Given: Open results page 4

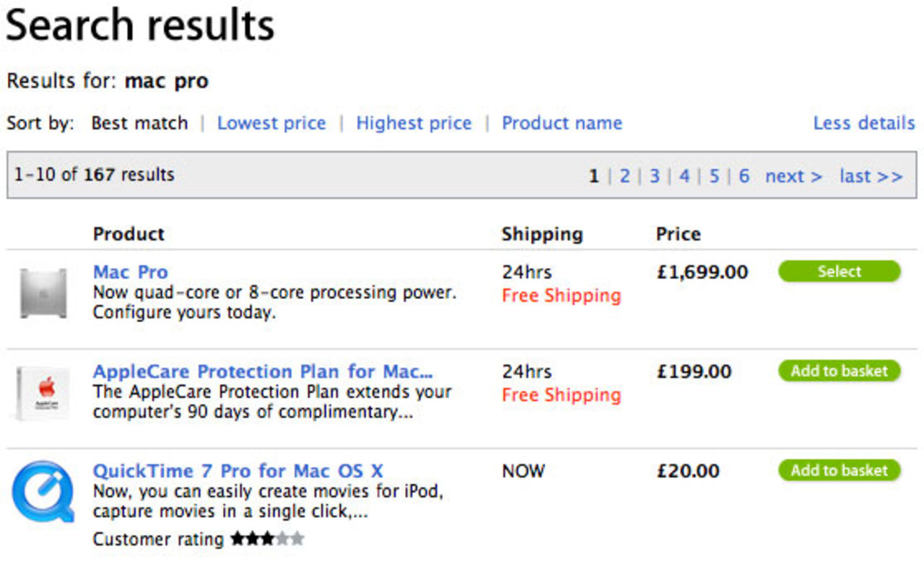Looking at the screenshot, I should (x=684, y=176).
